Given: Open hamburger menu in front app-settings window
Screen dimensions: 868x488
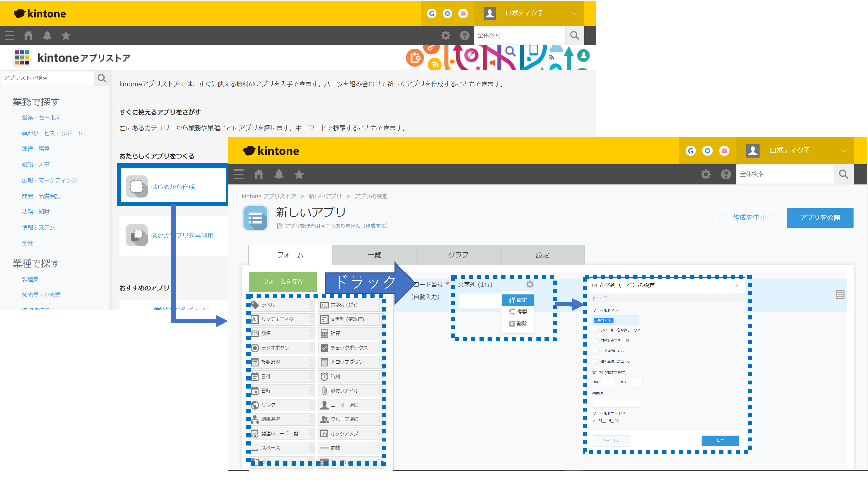Looking at the screenshot, I should click(x=238, y=174).
